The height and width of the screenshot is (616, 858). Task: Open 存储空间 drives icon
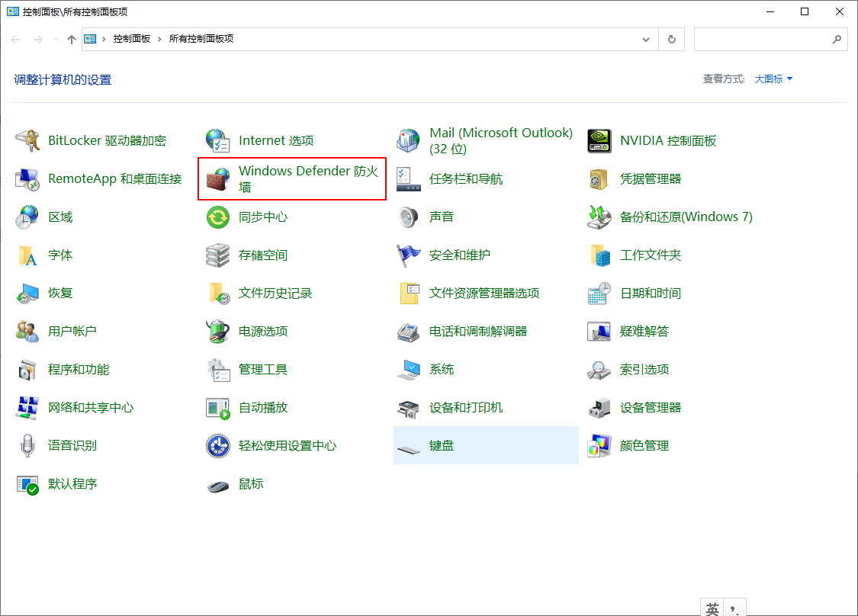218,255
